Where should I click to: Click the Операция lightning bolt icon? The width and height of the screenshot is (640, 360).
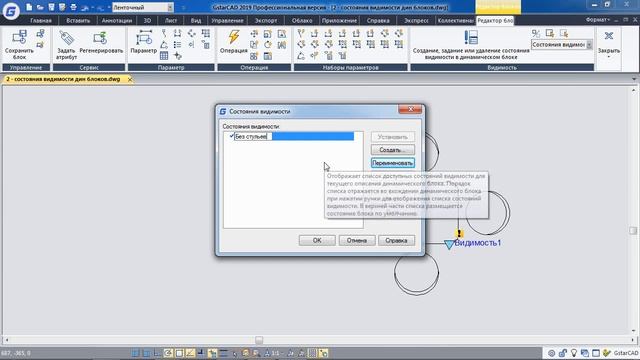[x=234, y=37]
